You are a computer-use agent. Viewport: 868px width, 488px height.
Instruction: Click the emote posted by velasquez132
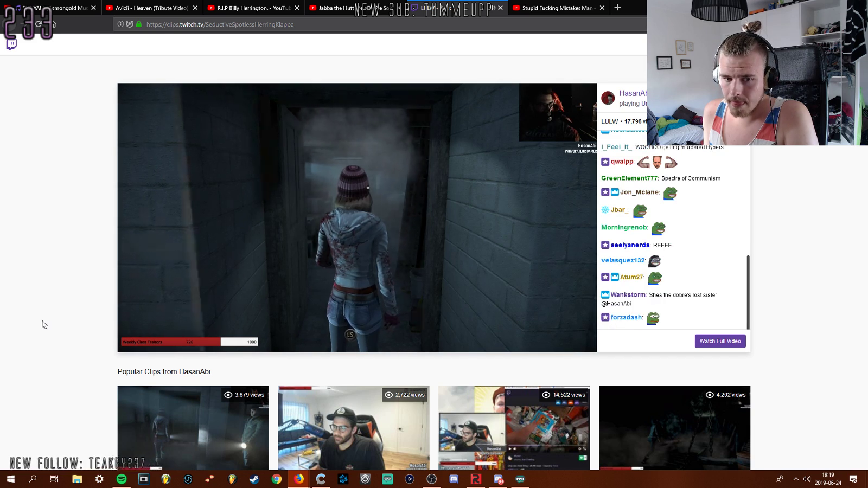coord(654,261)
